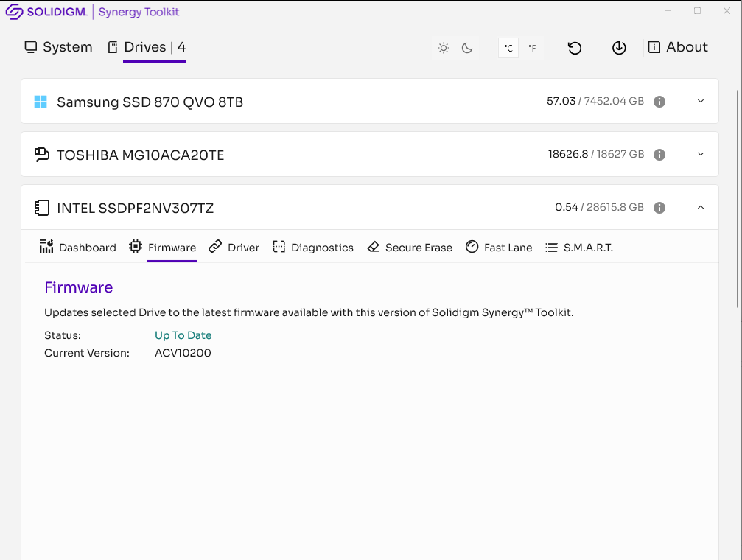Click the Fast Lane gauge icon
Screen dimensions: 742x560
(x=472, y=246)
